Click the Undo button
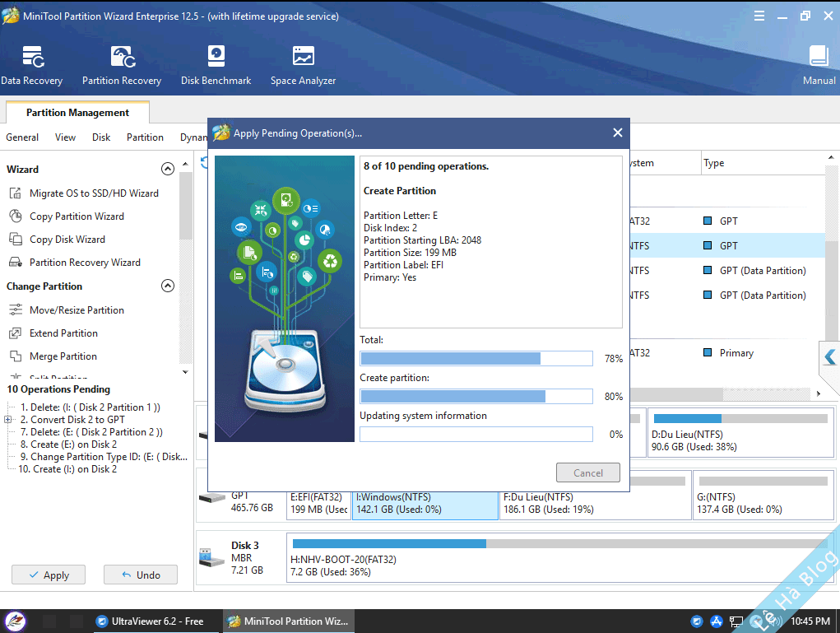 click(141, 575)
